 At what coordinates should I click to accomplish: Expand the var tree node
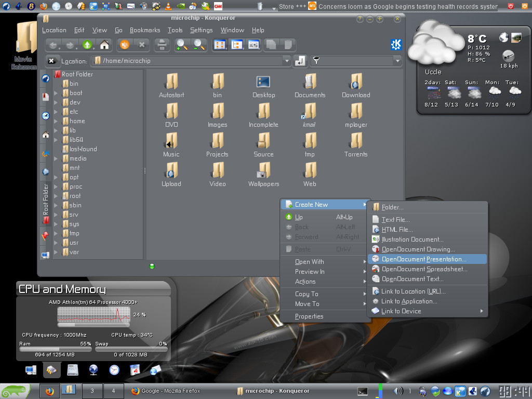(56, 252)
